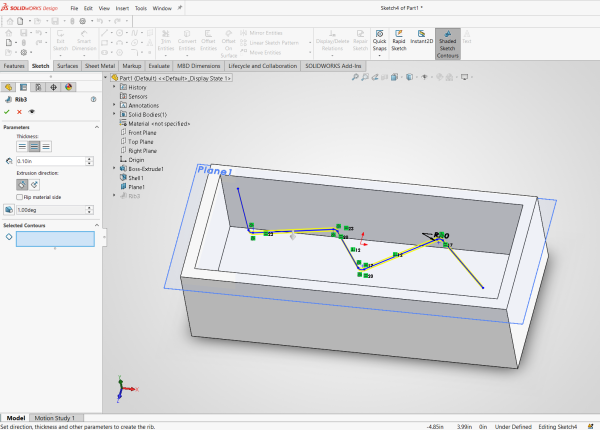Screen dimensions: 600x430
Task: Switch to the Sheet Metal tab
Action: (100, 66)
